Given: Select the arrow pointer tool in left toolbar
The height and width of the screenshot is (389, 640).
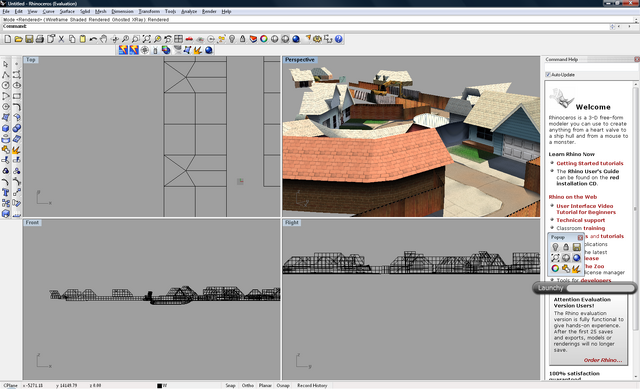Looking at the screenshot, I should pyautogui.click(x=6, y=64).
